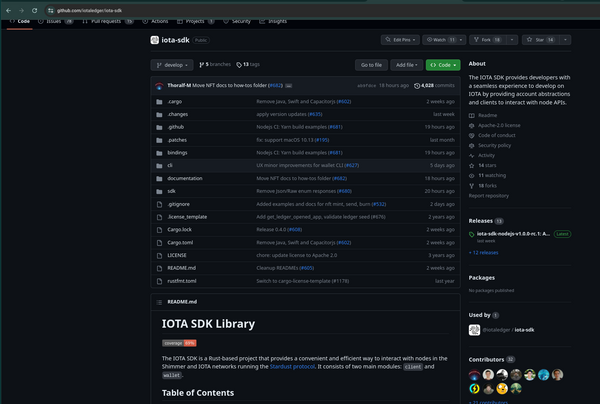Click the folder icon beside sdk
600x404 pixels.
coord(159,191)
